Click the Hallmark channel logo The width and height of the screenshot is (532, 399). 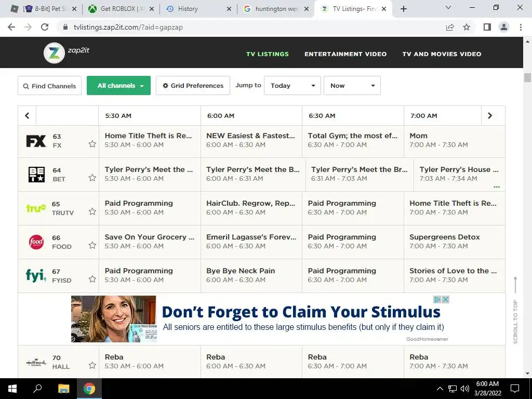[x=36, y=362]
